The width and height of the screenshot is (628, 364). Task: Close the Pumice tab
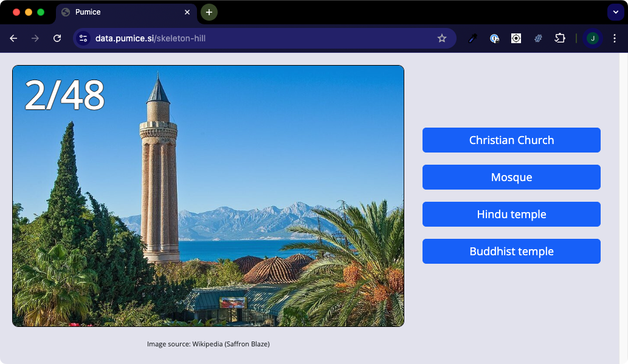(187, 12)
